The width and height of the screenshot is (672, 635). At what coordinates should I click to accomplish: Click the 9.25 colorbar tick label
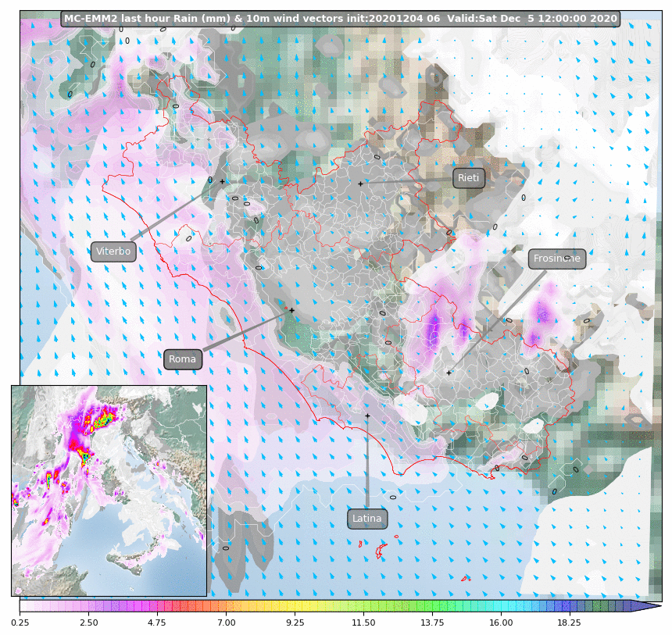[295, 623]
